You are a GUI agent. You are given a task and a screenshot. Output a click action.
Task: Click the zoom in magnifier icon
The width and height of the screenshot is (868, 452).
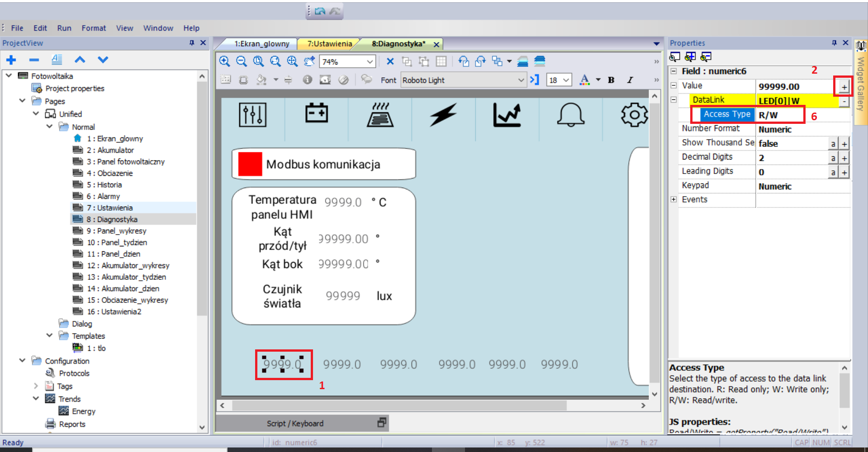click(224, 61)
